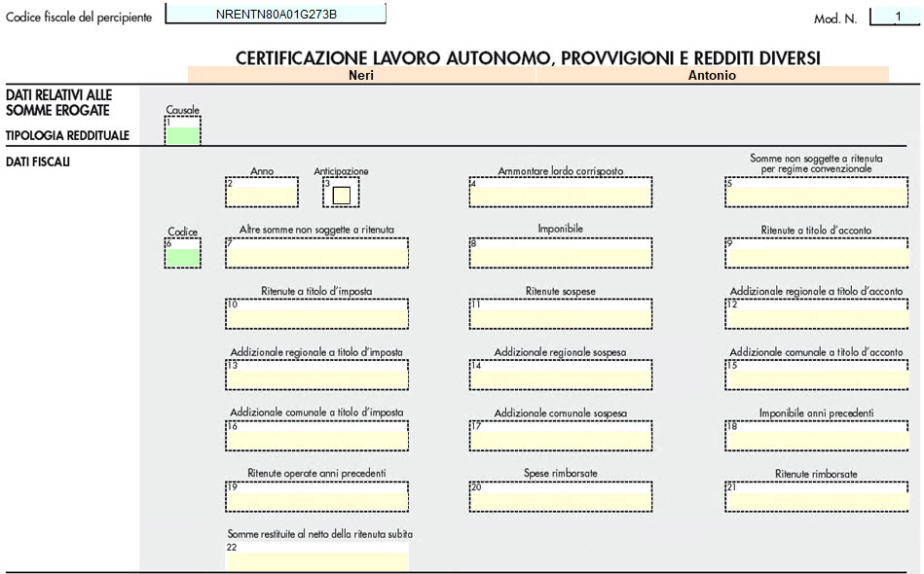The height and width of the screenshot is (574, 924).
Task: Click the Codice fiscale del percipiente field
Action: click(x=276, y=15)
